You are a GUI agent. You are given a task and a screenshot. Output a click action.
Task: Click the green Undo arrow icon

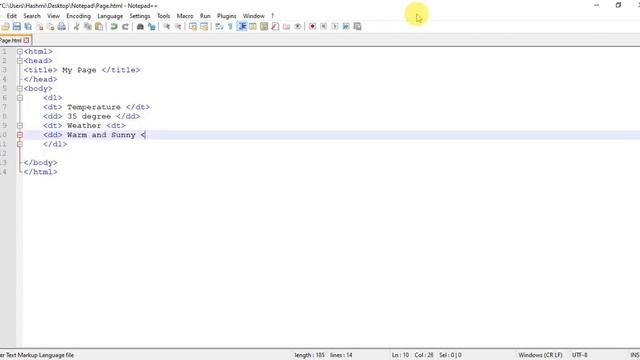click(x=114, y=27)
